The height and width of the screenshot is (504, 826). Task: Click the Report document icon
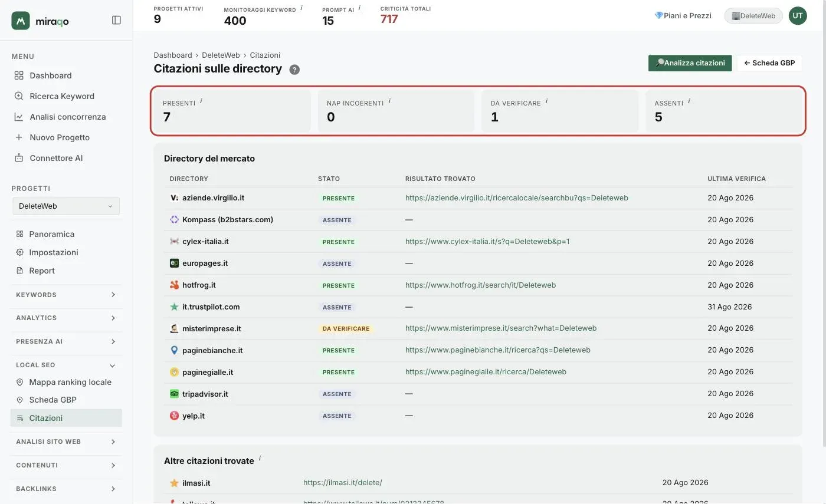click(19, 271)
